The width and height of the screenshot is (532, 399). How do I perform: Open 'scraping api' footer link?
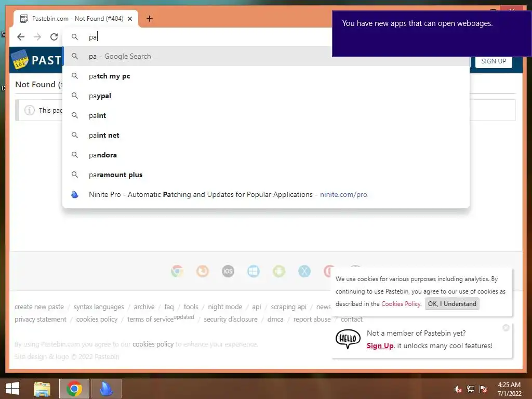click(288, 307)
